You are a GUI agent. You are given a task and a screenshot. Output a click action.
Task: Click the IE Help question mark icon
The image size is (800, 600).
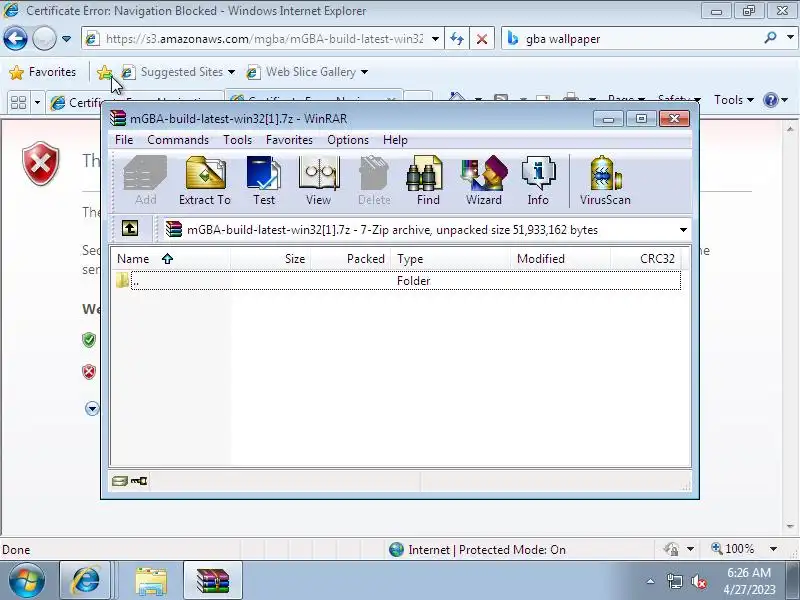[x=770, y=100]
